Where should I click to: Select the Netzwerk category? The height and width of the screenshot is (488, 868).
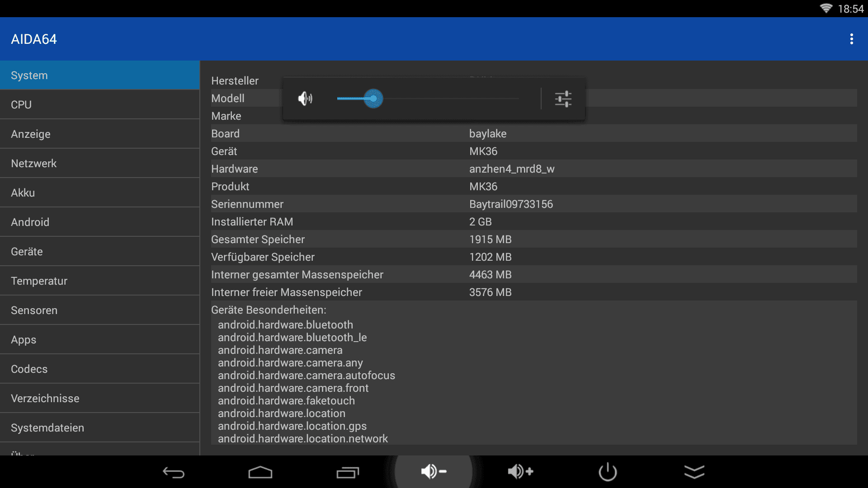(100, 163)
